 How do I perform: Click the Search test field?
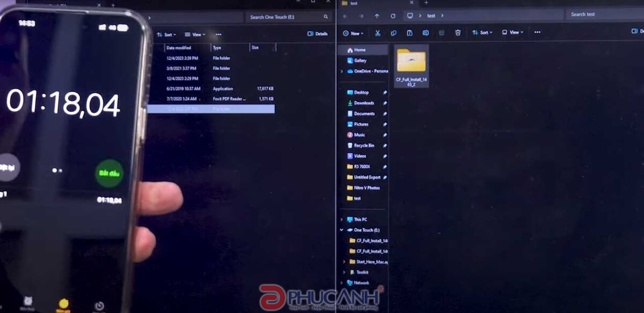tap(605, 14)
